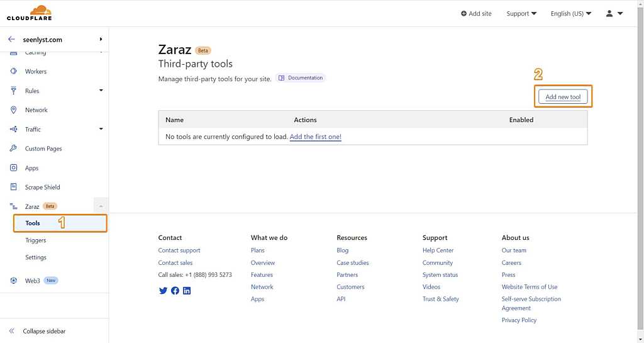The height and width of the screenshot is (343, 644).
Task: Open the Blog footer link
Action: point(343,250)
